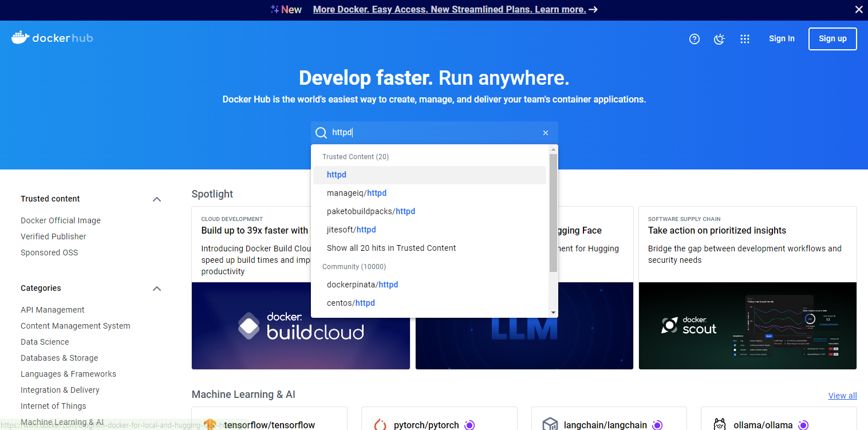Screen dimensions: 868x430
Task: Open Data Science category
Action: [45, 342]
